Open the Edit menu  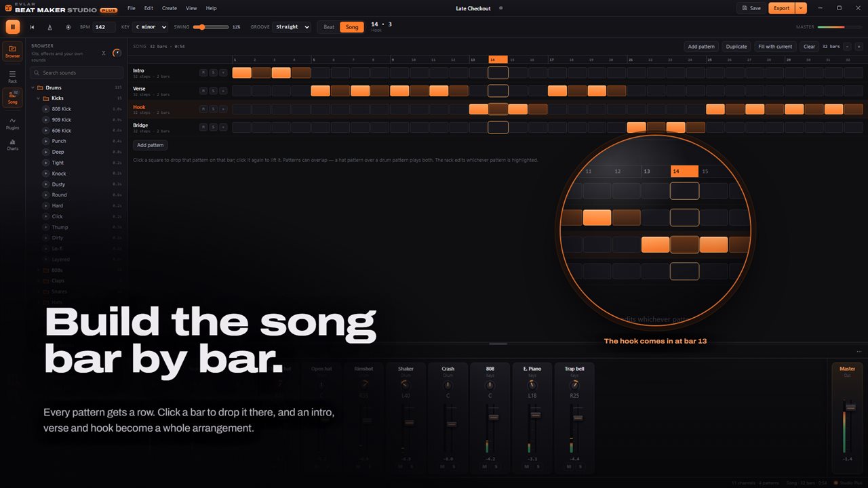(x=149, y=8)
